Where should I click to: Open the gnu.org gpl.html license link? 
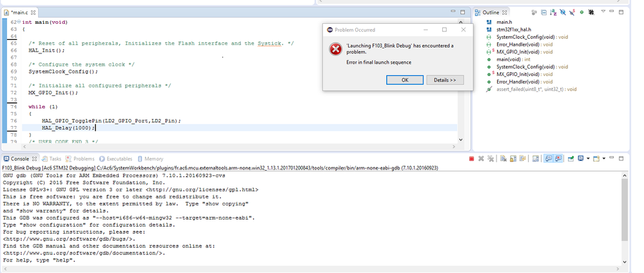[x=202, y=190]
